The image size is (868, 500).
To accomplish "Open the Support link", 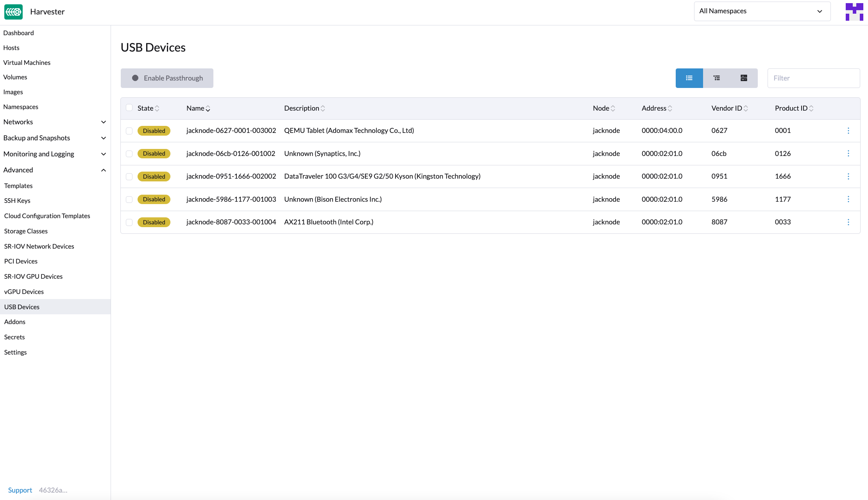I will pyautogui.click(x=20, y=490).
